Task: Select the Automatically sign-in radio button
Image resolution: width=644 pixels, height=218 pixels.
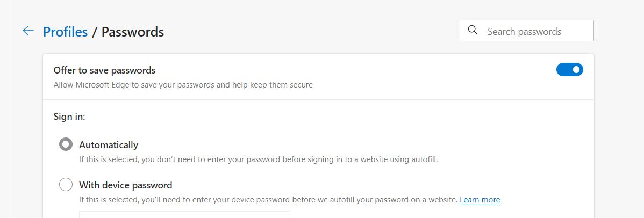Action: (x=66, y=144)
